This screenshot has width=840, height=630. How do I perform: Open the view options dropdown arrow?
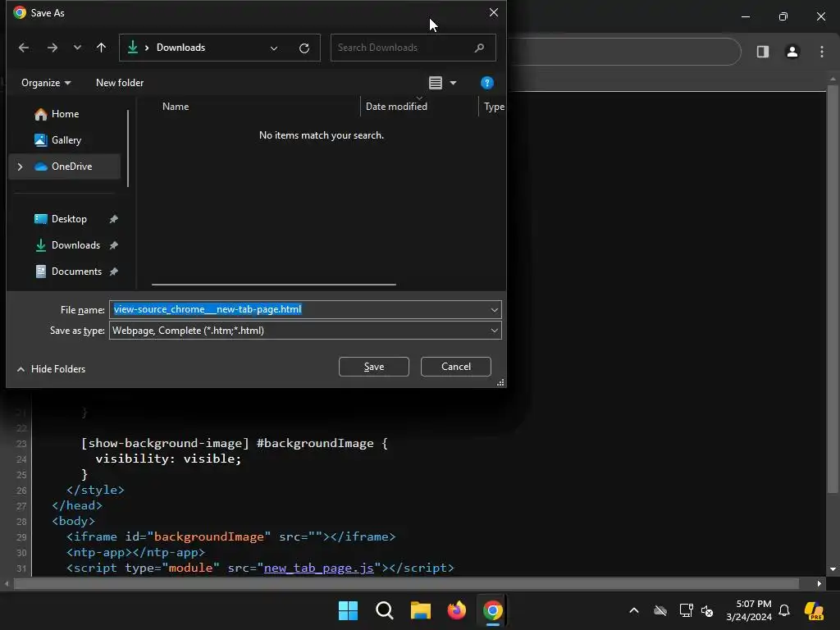tap(453, 83)
